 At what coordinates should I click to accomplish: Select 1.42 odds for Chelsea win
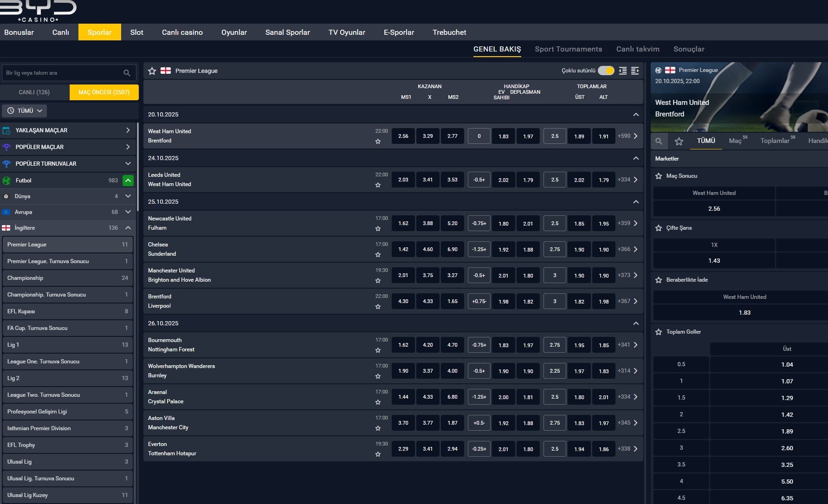403,249
